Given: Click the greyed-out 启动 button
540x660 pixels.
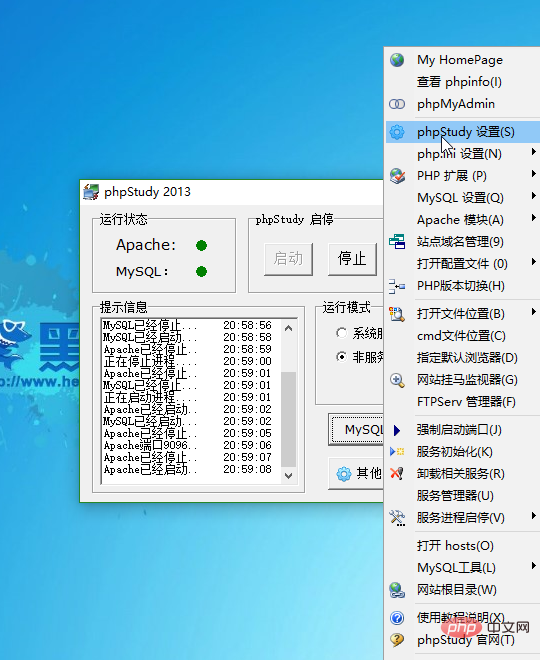Looking at the screenshot, I should (288, 259).
